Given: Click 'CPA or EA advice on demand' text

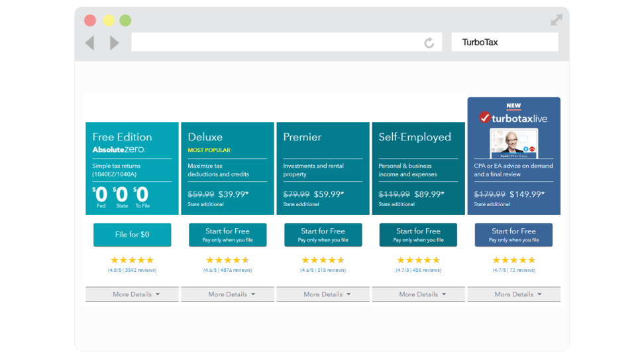Looking at the screenshot, I should 513,166.
